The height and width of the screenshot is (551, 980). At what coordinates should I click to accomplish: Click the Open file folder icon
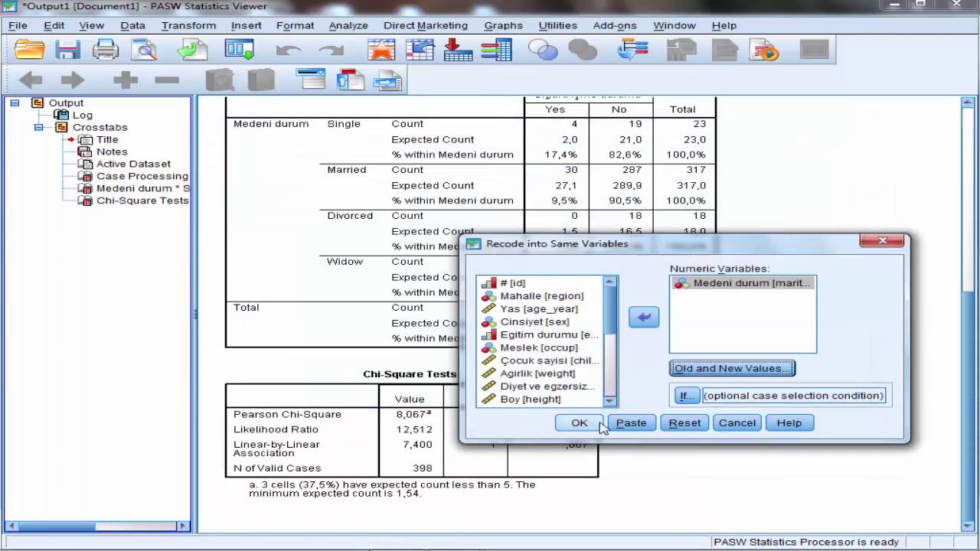30,51
